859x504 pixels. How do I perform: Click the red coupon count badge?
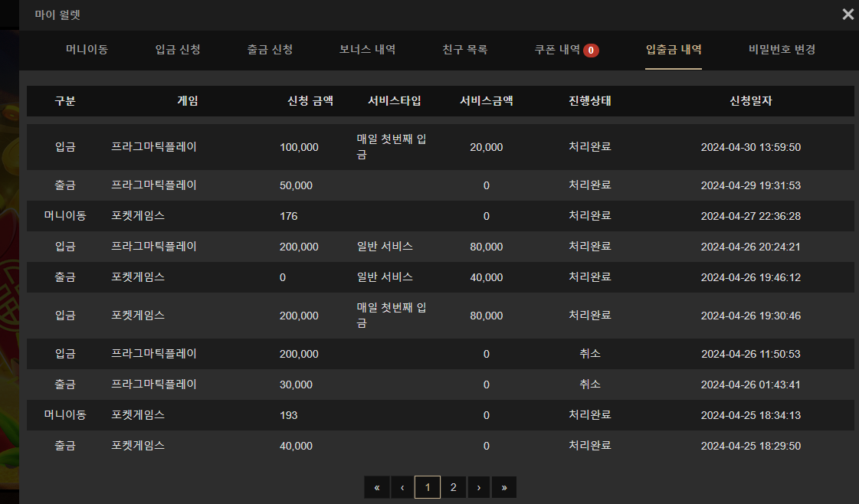pyautogui.click(x=591, y=51)
